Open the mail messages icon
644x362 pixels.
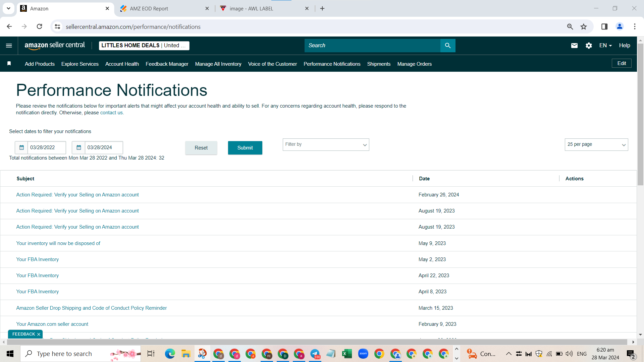point(574,46)
